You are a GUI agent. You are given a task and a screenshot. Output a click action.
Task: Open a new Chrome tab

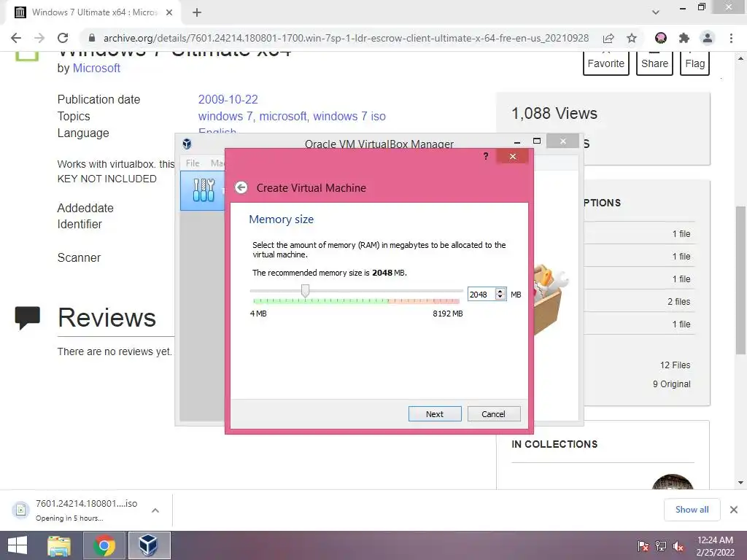pos(197,12)
